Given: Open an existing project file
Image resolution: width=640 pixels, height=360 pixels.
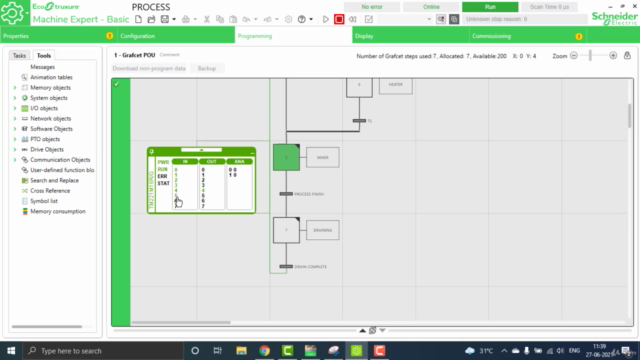Looking at the screenshot, I should coord(151,19).
